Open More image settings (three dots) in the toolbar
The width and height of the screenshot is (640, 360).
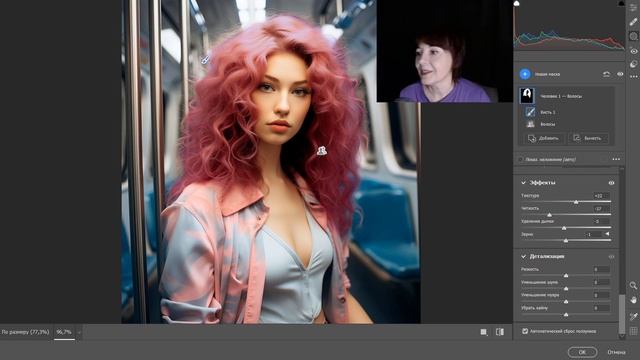[x=633, y=76]
